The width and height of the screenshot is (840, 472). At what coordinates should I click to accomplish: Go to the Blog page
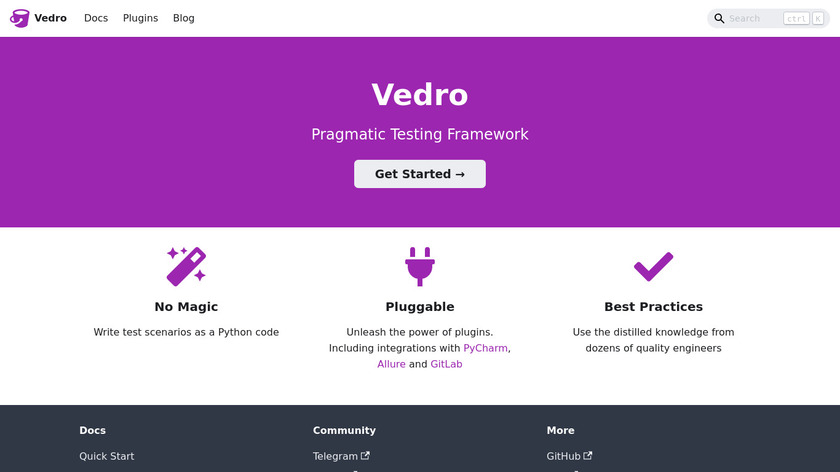tap(183, 18)
